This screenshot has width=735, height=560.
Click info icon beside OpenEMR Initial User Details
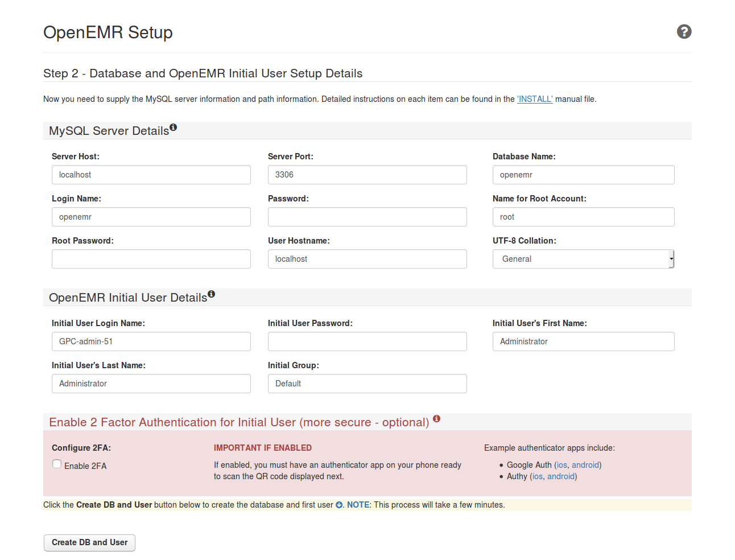[x=211, y=294]
